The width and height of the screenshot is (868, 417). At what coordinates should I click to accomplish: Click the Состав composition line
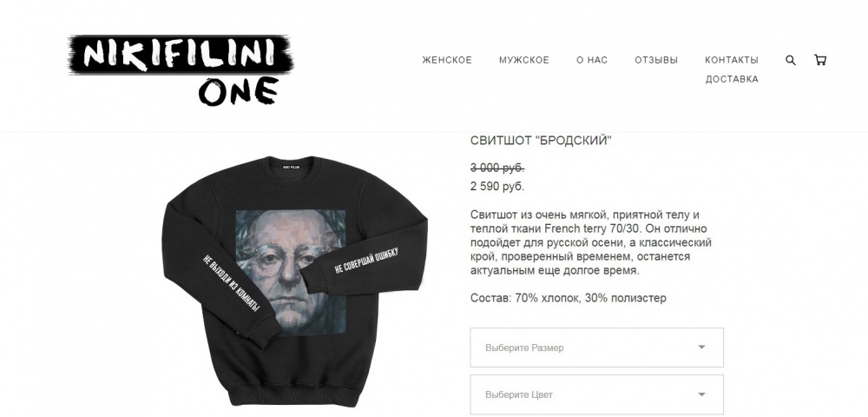tap(568, 298)
